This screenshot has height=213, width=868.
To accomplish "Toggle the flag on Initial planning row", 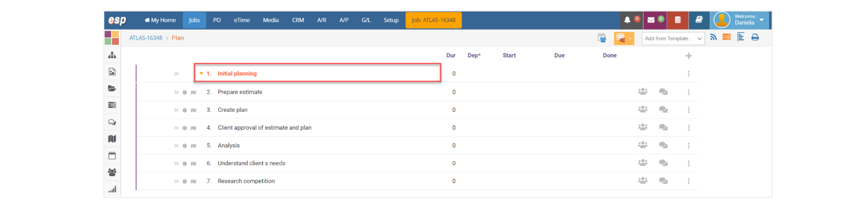I will pos(176,74).
